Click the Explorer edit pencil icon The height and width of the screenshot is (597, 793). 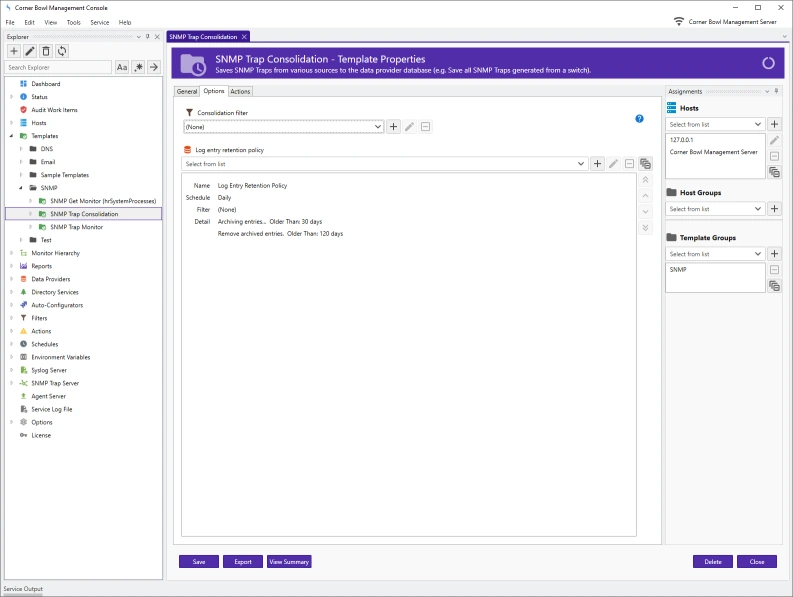[30, 51]
